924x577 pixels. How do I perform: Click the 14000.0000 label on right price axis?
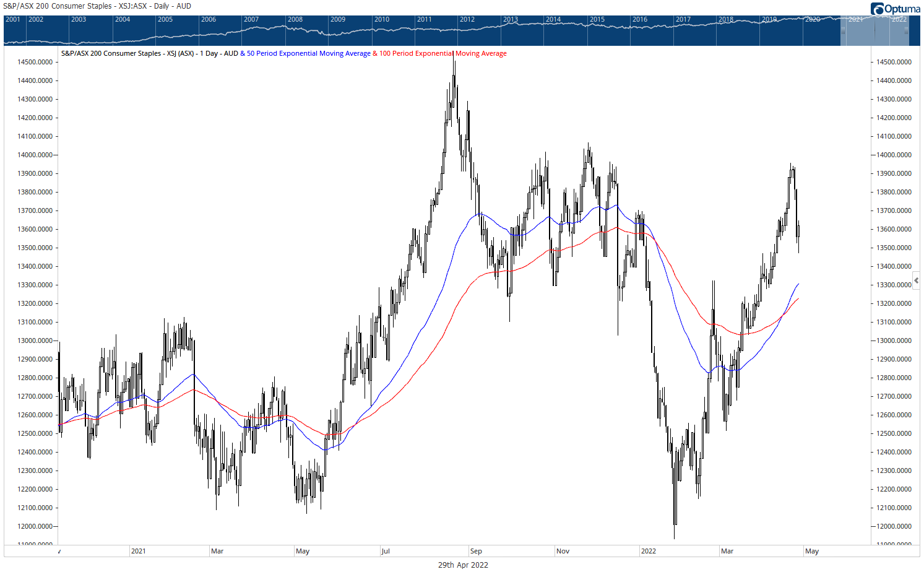[x=894, y=155]
